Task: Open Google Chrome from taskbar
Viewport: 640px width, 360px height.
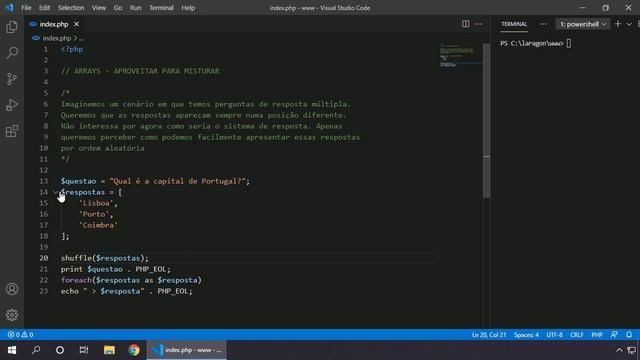Action: click(134, 350)
